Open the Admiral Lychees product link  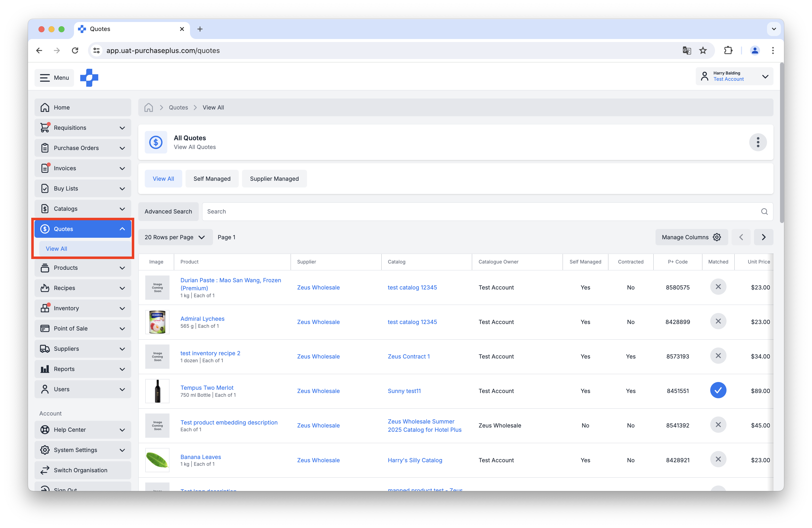(x=202, y=318)
